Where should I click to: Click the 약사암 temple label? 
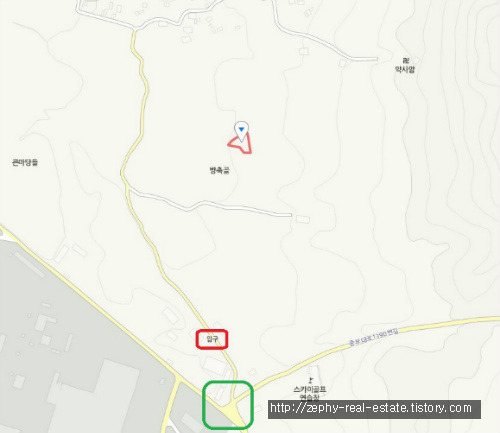point(405,69)
